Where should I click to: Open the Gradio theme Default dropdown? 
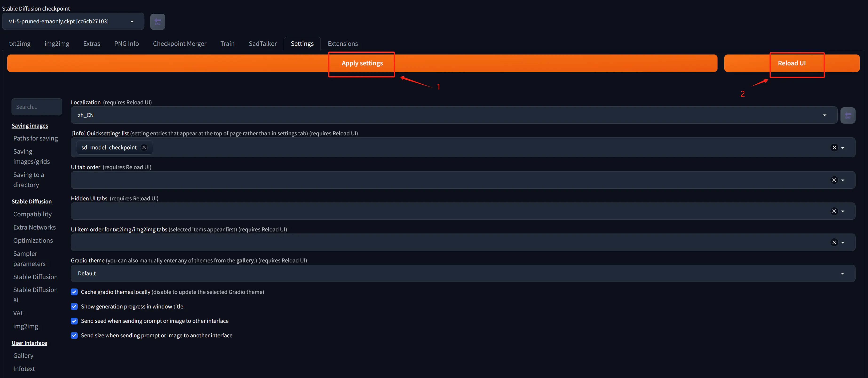click(x=463, y=273)
